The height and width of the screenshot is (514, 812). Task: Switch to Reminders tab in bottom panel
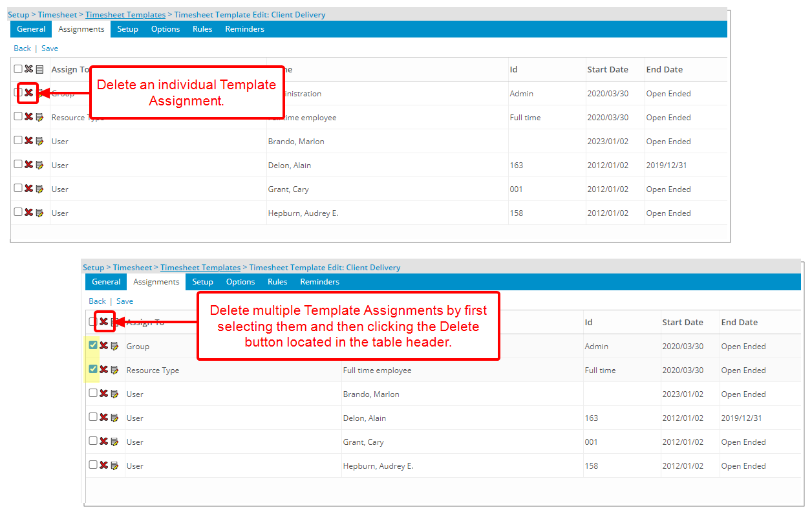[319, 282]
